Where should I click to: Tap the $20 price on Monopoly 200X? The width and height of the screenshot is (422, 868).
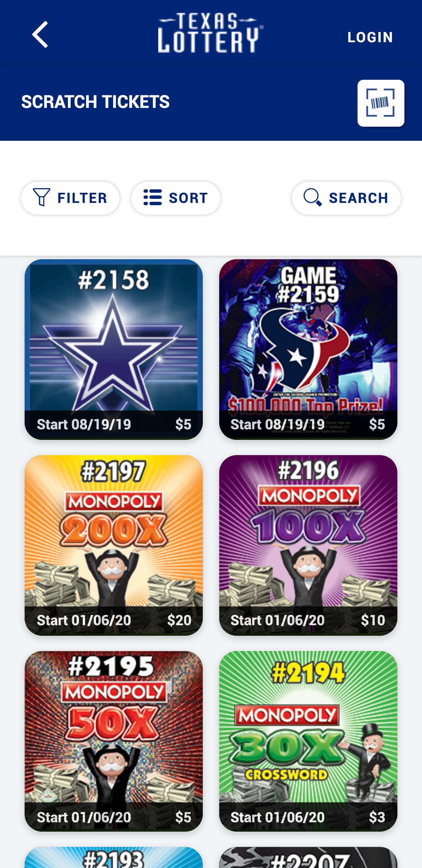pos(179,620)
